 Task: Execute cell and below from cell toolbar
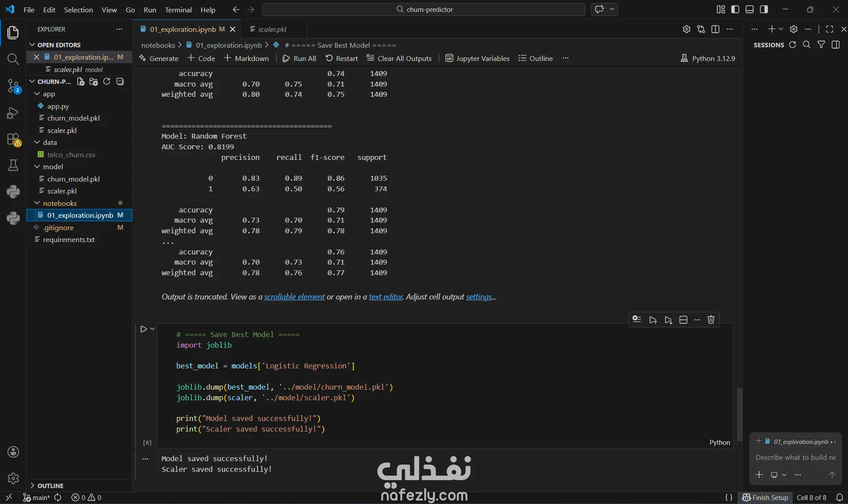[669, 320]
